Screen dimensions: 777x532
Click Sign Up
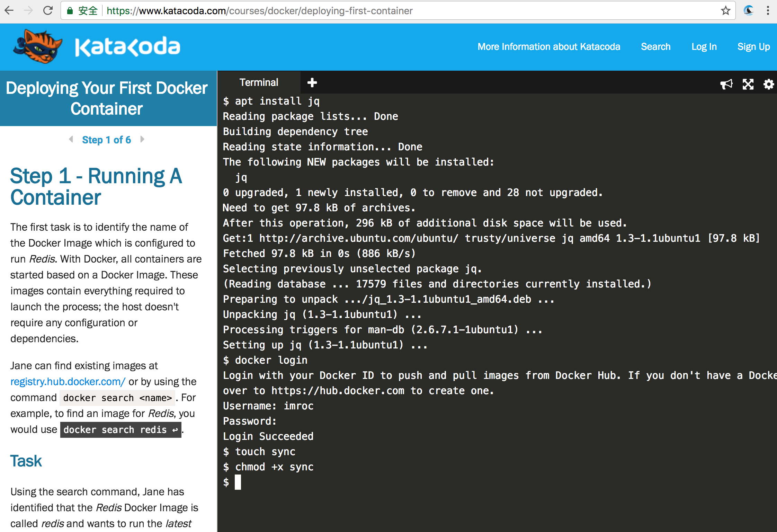click(x=754, y=47)
